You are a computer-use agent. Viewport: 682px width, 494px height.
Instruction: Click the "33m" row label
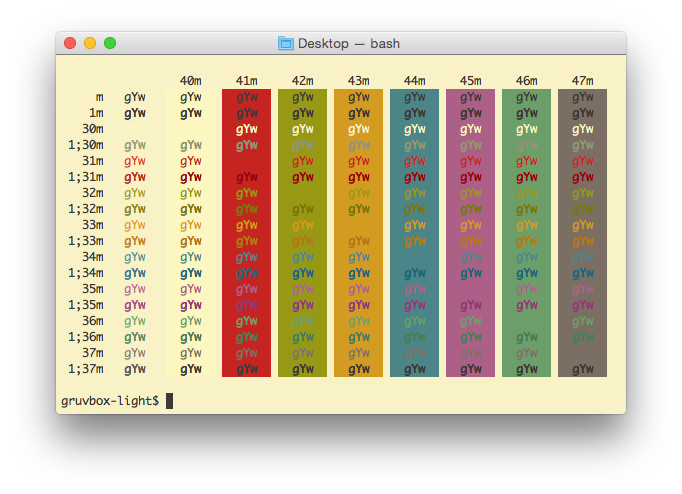(x=93, y=225)
